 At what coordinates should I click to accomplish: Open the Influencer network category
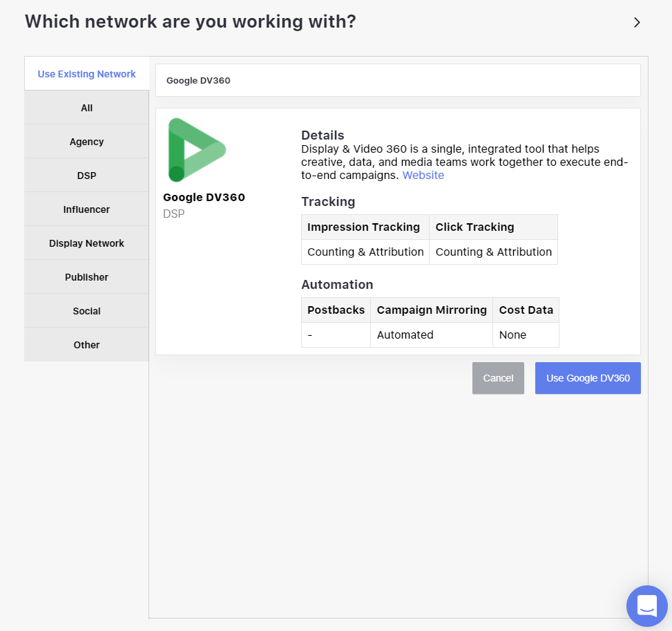tap(86, 209)
